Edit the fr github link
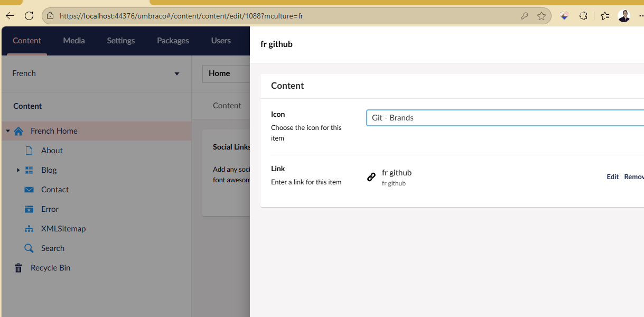644x317 pixels. [x=612, y=177]
